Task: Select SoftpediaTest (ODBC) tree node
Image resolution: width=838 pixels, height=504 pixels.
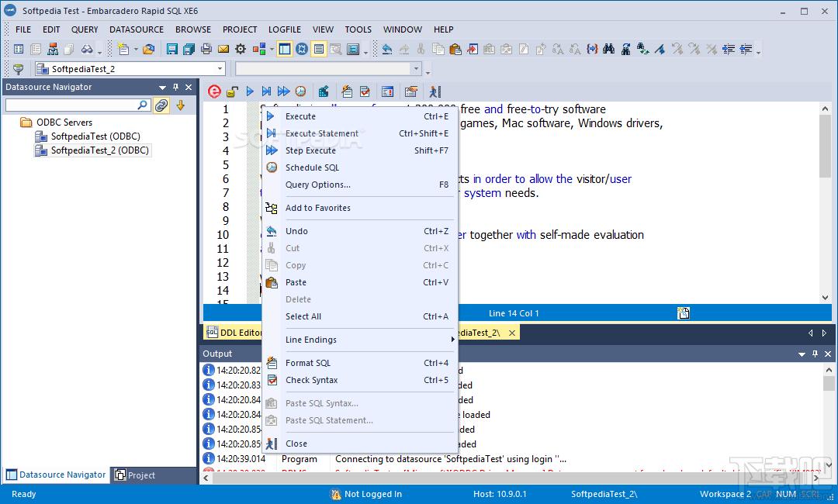Action: [x=95, y=136]
